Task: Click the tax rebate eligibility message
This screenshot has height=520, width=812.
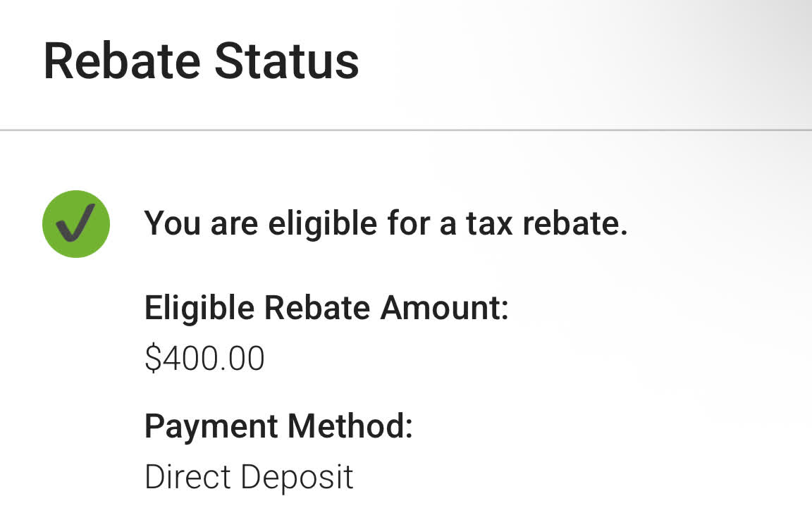Action: [386, 224]
